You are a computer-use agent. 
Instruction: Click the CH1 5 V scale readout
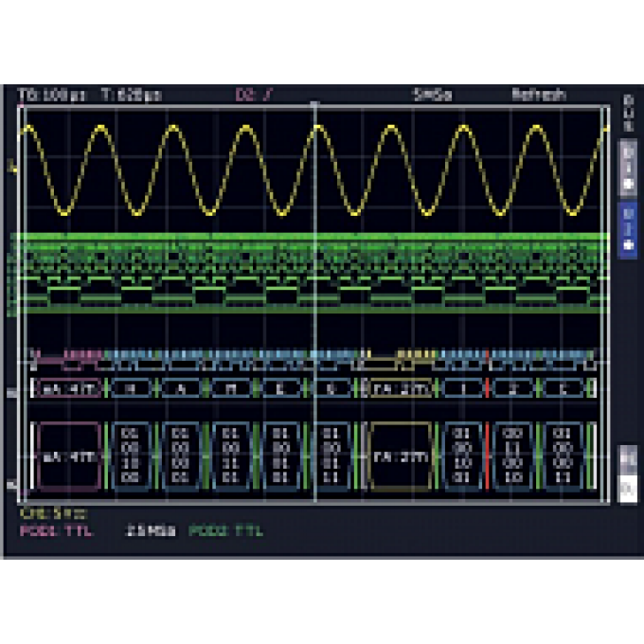point(54,513)
